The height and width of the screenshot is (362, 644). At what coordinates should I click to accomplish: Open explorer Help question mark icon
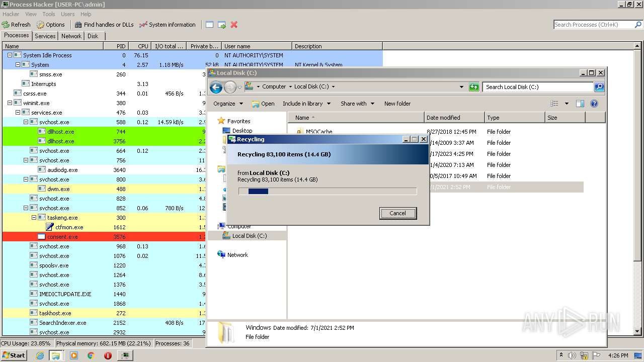coord(594,104)
